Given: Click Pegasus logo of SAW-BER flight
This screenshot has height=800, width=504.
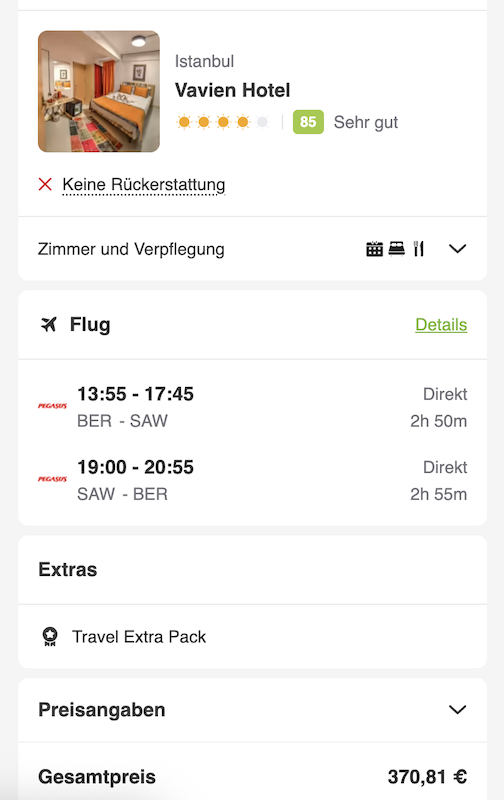Looking at the screenshot, I should (x=53, y=479).
